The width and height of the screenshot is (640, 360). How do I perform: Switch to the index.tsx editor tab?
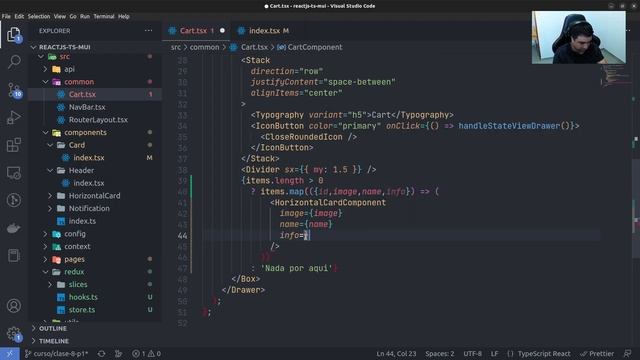pos(264,31)
